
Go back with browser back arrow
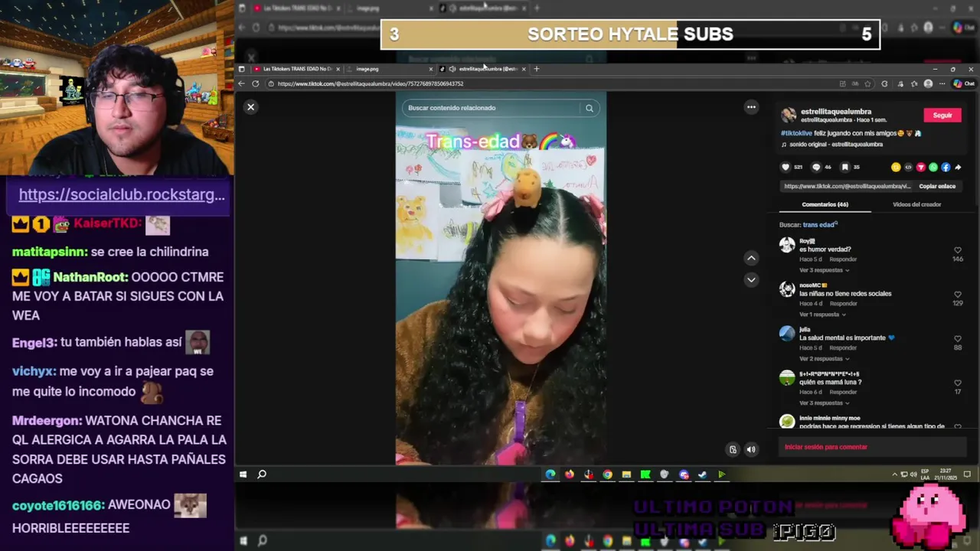242,83
